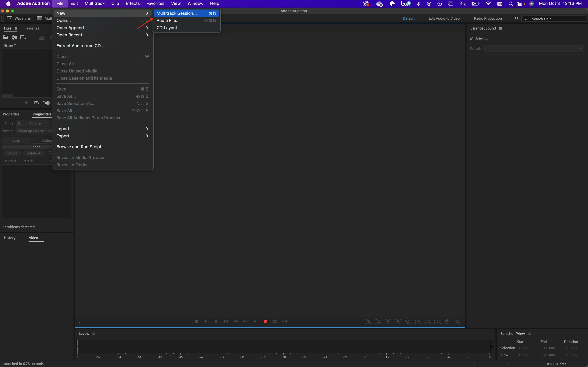The height and width of the screenshot is (367, 588).
Task: Select the Radio Production workspace
Action: 488,18
